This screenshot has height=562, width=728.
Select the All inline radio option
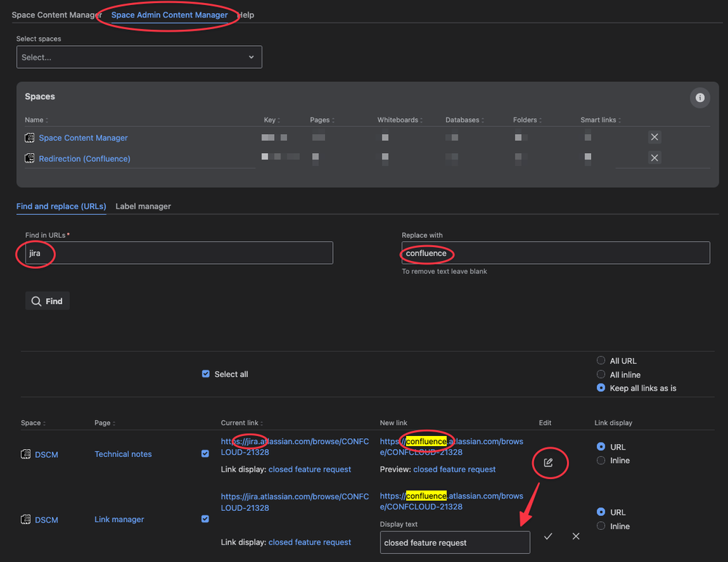(600, 375)
